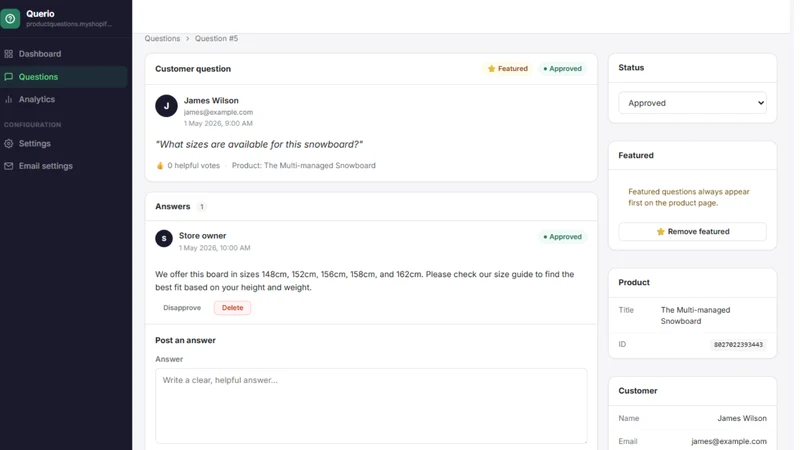The image size is (800, 450).
Task: Click the product title in the Product panel
Action: tap(695, 315)
